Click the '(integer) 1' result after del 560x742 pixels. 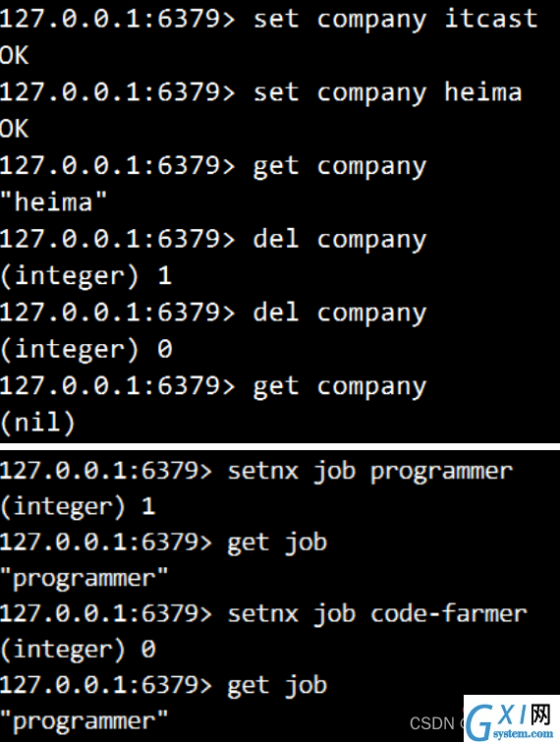pyautogui.click(x=86, y=276)
